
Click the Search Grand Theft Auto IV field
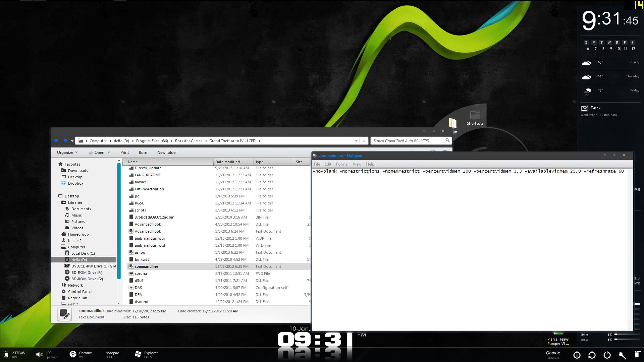(408, 141)
